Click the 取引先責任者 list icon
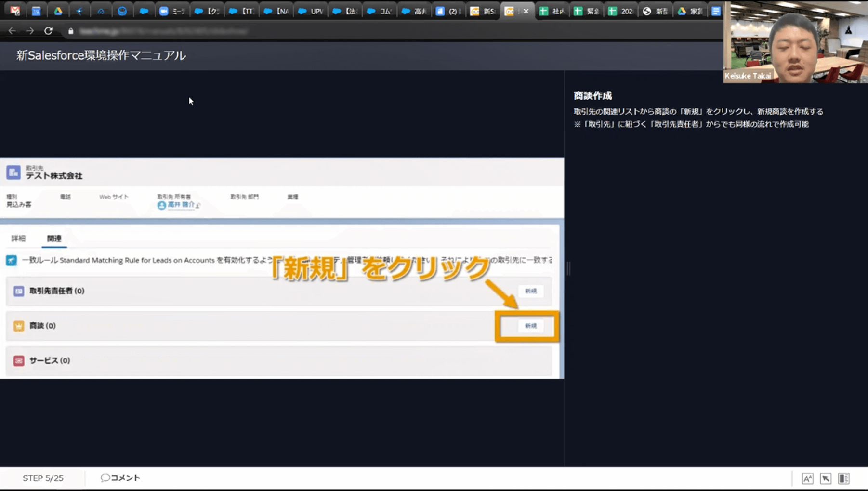The width and height of the screenshot is (868, 491). pyautogui.click(x=19, y=291)
